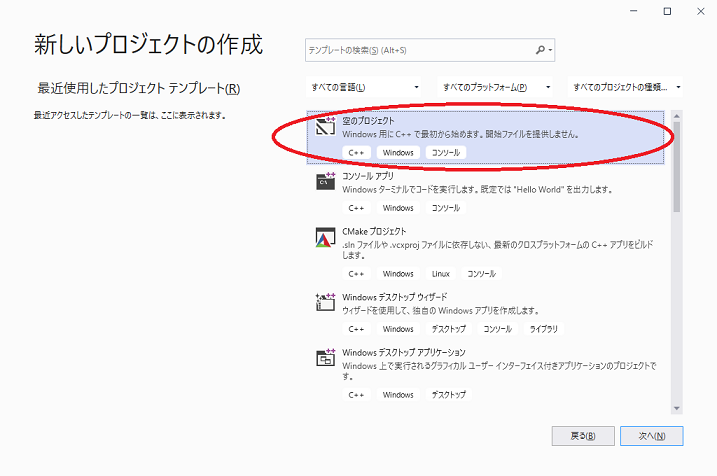Click the C++ tag under デスクトップ アプリケーション
This screenshot has height=476, width=717.
tap(356, 395)
